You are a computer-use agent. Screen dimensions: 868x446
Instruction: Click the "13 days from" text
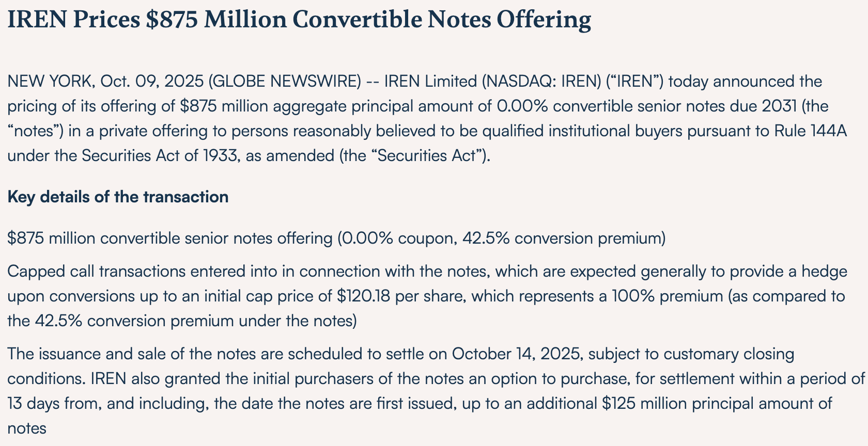pos(53,404)
